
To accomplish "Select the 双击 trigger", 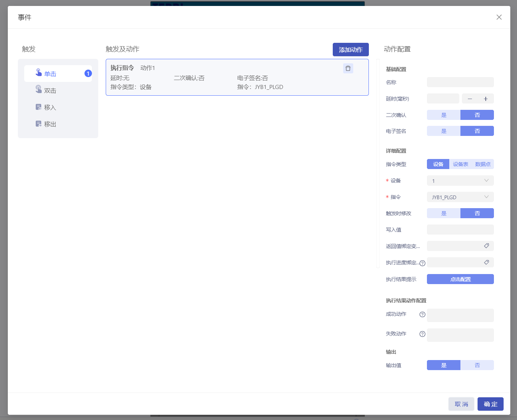I will 50,90.
